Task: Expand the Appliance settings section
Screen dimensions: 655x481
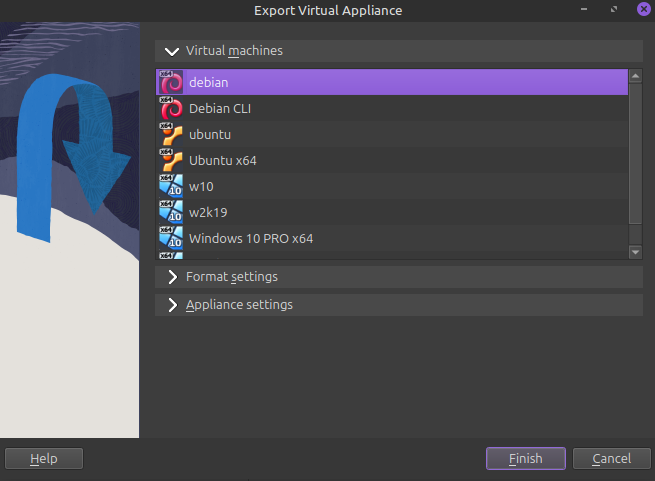Action: [172, 305]
